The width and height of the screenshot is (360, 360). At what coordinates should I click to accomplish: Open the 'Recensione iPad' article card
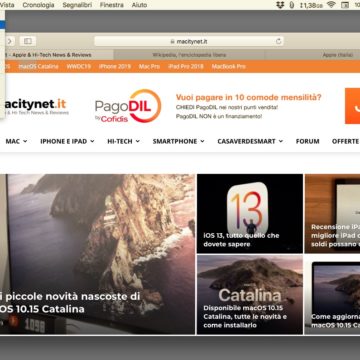coord(333,213)
